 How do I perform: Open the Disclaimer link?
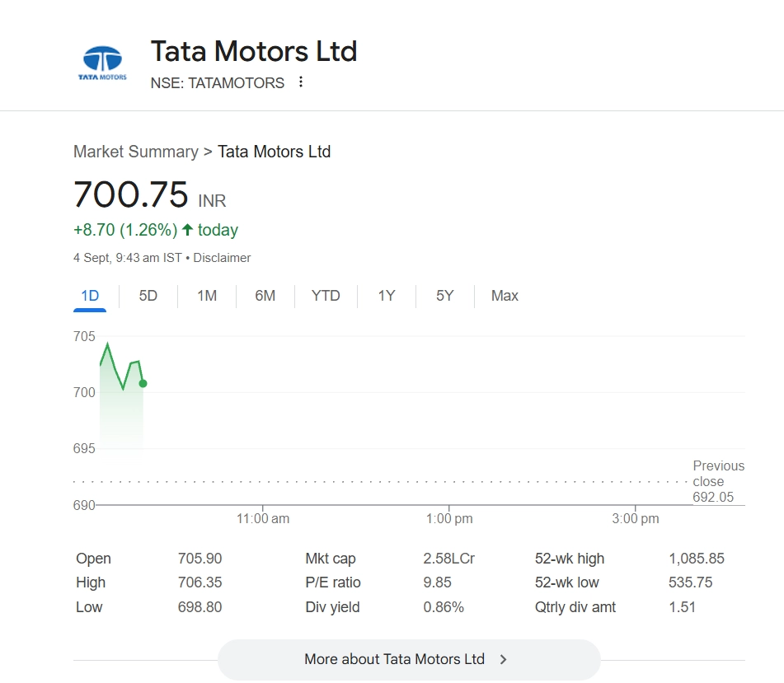tap(222, 258)
